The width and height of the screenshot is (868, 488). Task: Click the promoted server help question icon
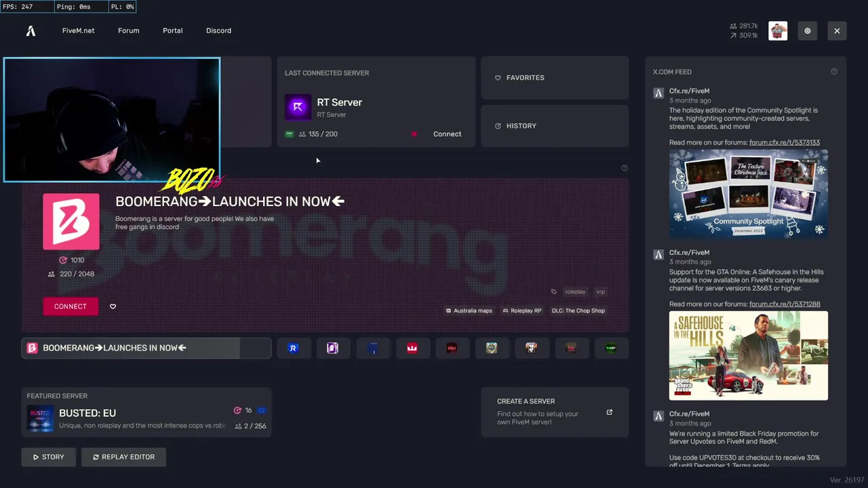point(625,168)
